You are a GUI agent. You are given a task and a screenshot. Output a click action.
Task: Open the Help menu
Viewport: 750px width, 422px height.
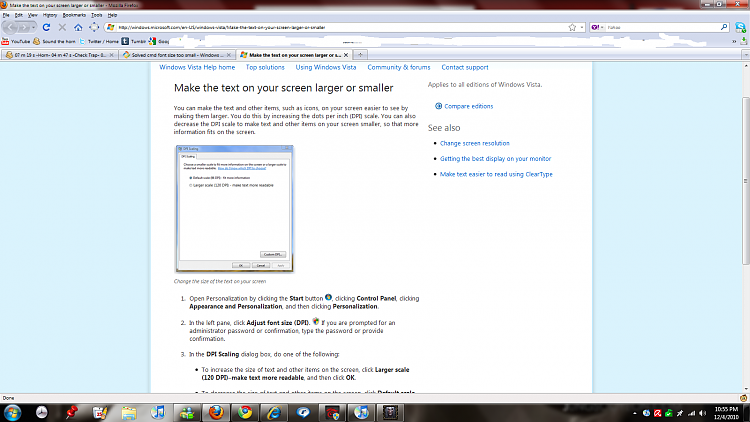click(x=112, y=15)
